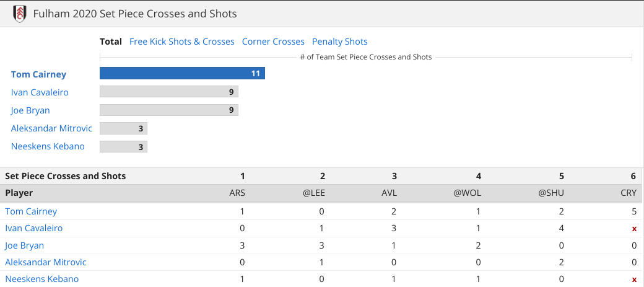
Task: Open Ivan Cavaleiro in the table row
Action: coord(33,228)
